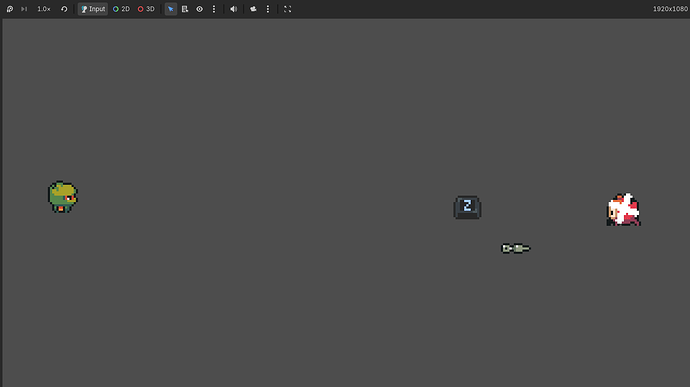Toggle fullscreen with the corner brackets icon
Screen dimensions: 690x387
(287, 9)
